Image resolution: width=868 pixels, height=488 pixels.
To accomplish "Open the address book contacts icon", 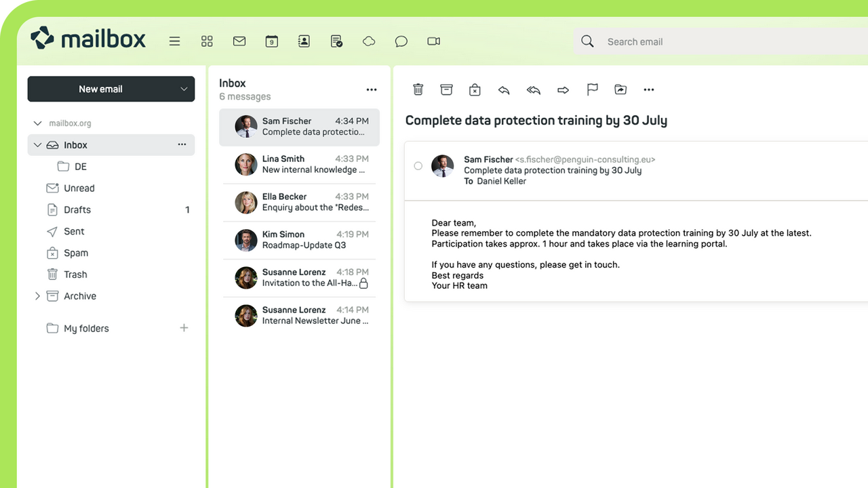I will [304, 41].
